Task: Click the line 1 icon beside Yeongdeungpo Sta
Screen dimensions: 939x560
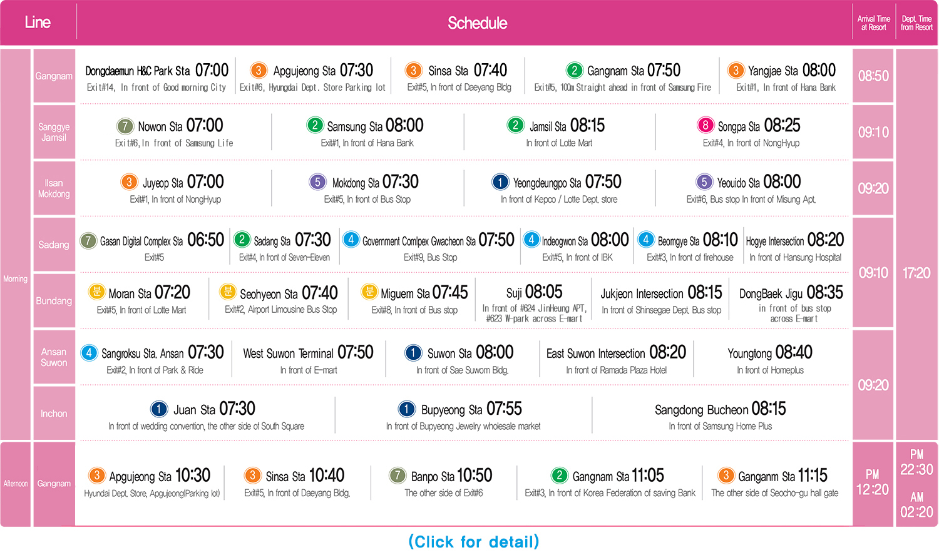Action: pos(500,182)
